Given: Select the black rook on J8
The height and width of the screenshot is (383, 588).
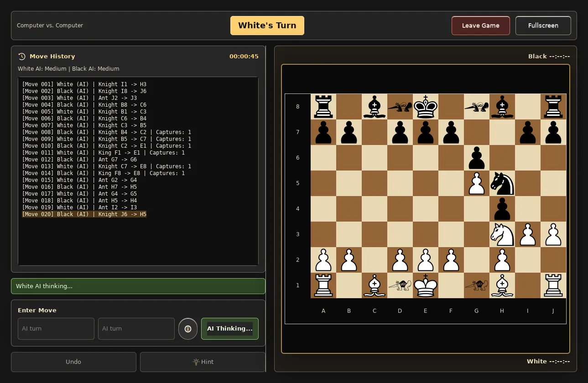Looking at the screenshot, I should click(x=553, y=107).
